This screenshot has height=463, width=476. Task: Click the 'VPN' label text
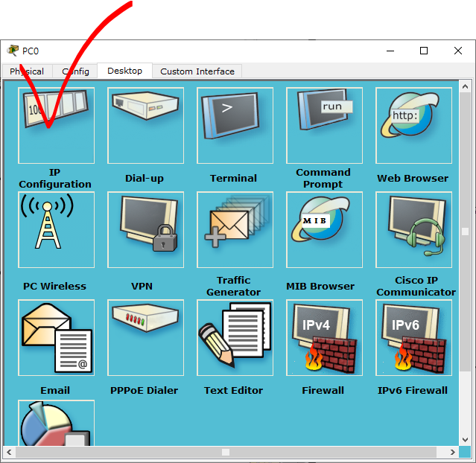[x=142, y=286]
